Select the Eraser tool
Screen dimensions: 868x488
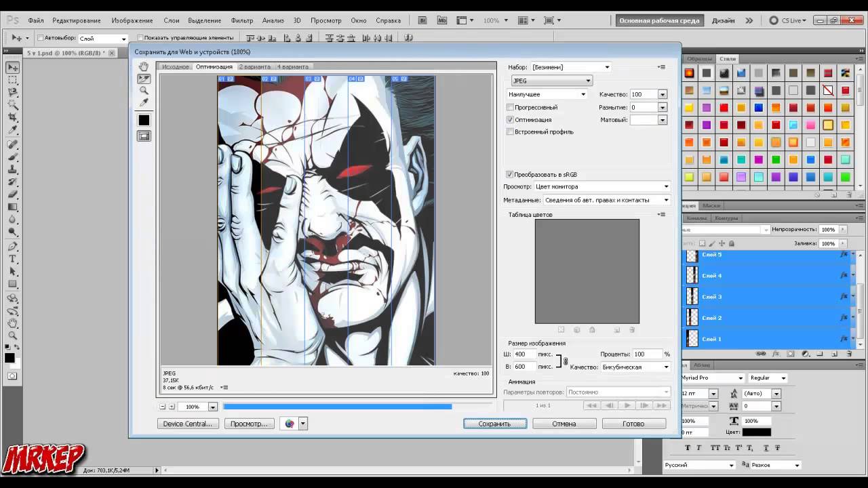[13, 195]
